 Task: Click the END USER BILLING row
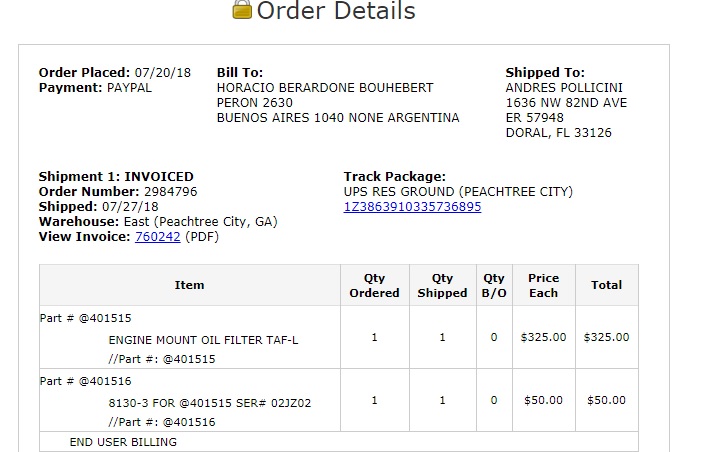(x=339, y=442)
